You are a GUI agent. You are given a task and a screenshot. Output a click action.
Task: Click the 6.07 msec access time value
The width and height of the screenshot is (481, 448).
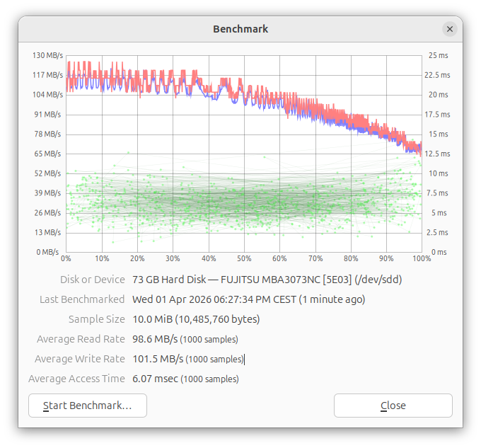[155, 379]
